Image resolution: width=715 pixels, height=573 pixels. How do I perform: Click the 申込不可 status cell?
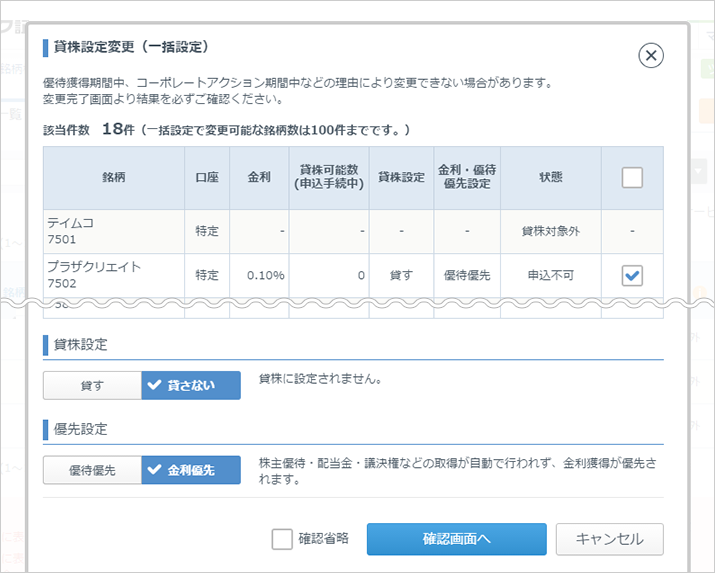point(550,275)
